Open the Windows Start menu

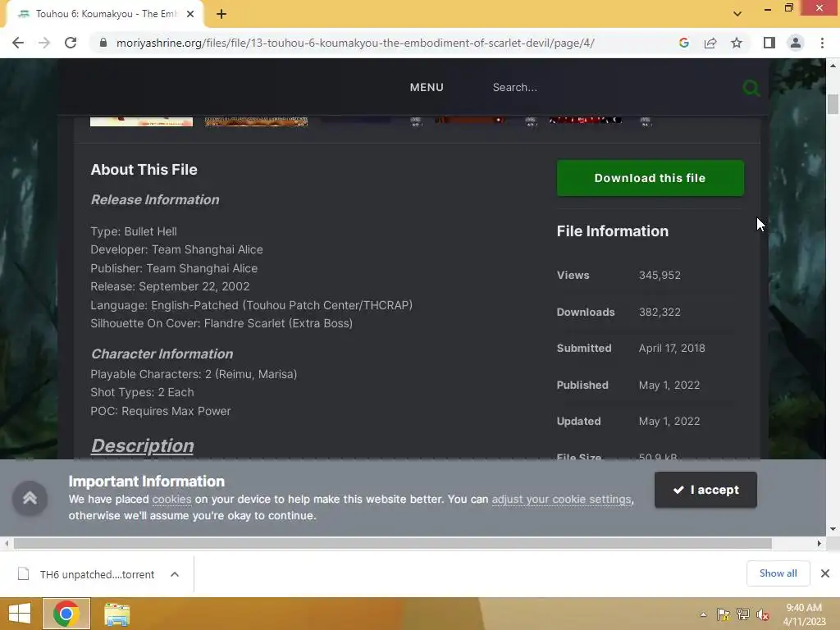(20, 614)
